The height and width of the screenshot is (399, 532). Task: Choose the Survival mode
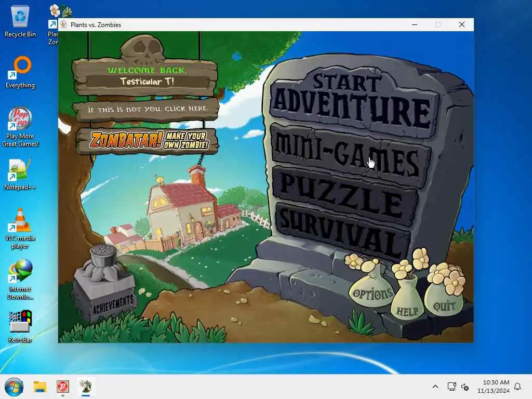point(343,231)
